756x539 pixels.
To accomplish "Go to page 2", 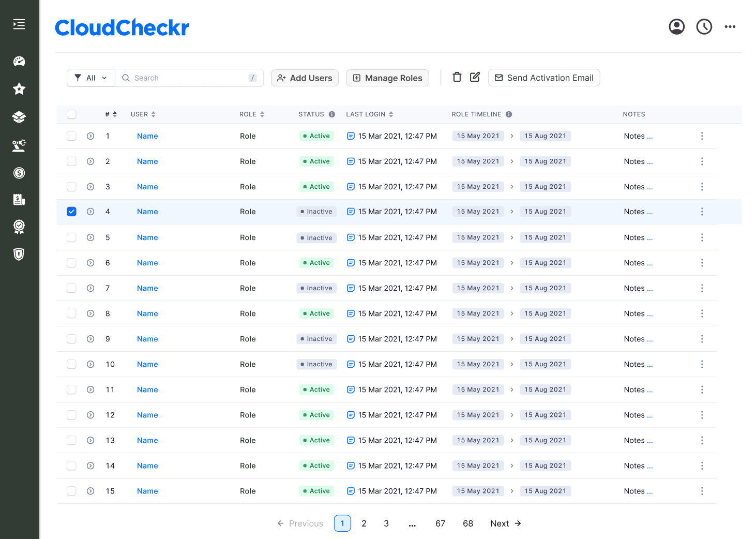I will point(364,523).
